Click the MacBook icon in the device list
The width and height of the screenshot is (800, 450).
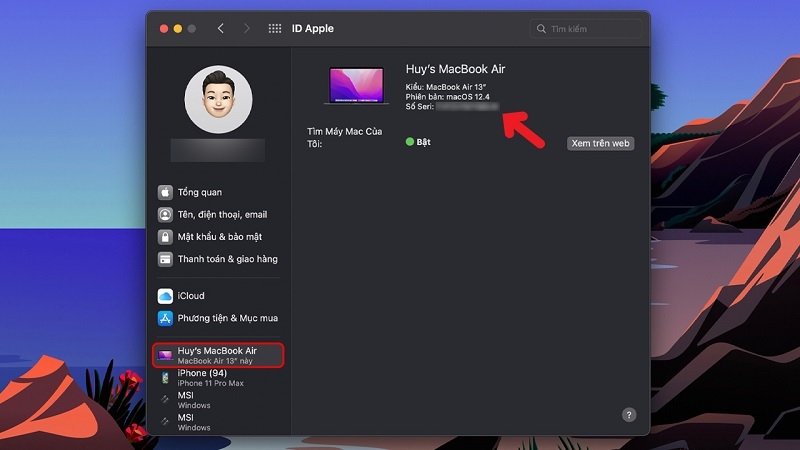pyautogui.click(x=165, y=355)
